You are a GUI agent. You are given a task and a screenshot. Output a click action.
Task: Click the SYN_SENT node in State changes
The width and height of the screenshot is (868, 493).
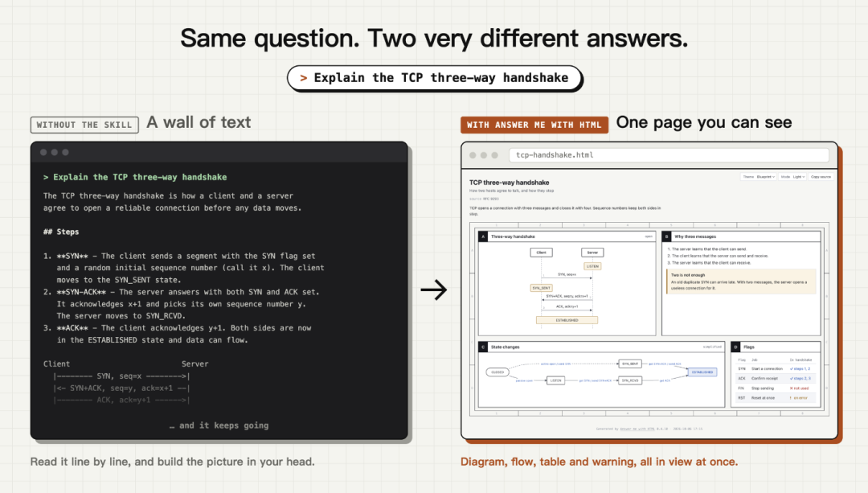[x=630, y=364]
